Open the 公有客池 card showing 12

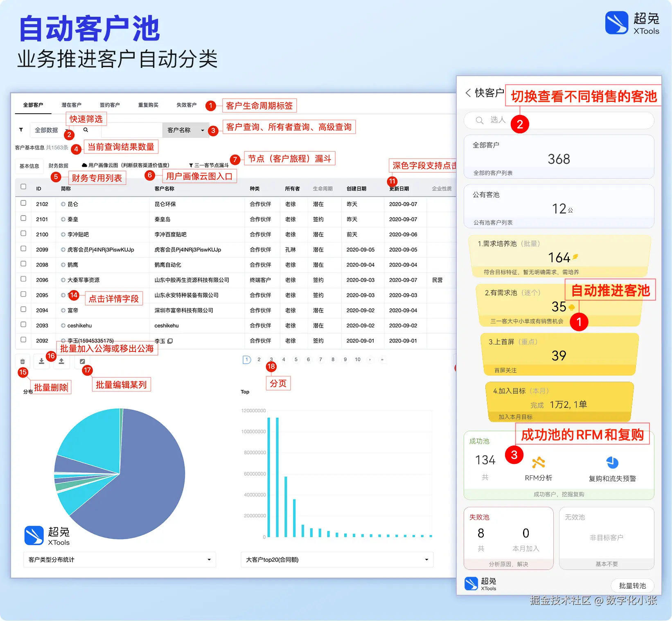[x=559, y=206]
